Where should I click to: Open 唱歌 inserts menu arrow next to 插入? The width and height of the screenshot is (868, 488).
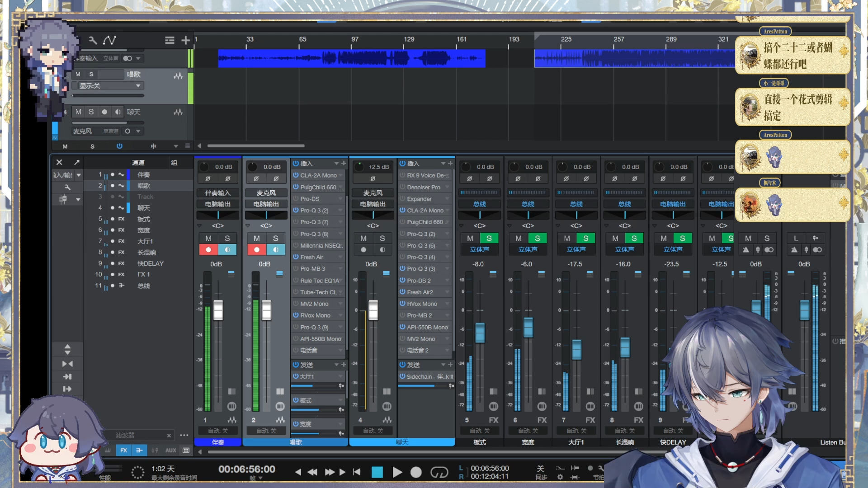(x=336, y=164)
